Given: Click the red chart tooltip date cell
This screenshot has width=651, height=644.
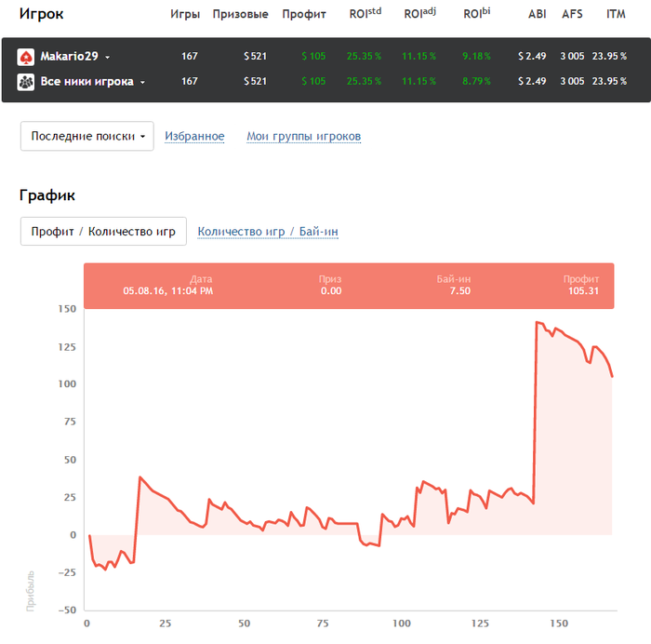Looking at the screenshot, I should (x=167, y=285).
